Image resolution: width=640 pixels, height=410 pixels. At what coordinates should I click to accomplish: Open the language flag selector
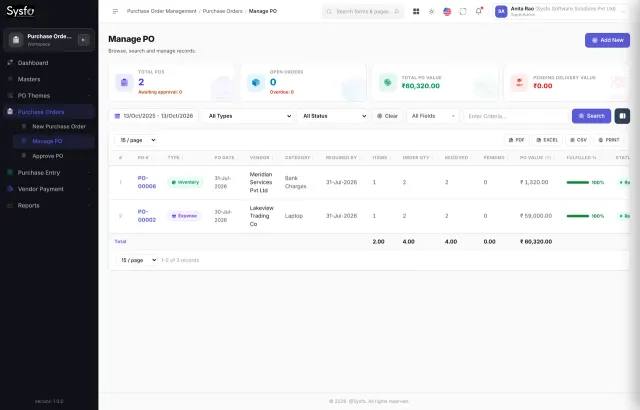(447, 11)
